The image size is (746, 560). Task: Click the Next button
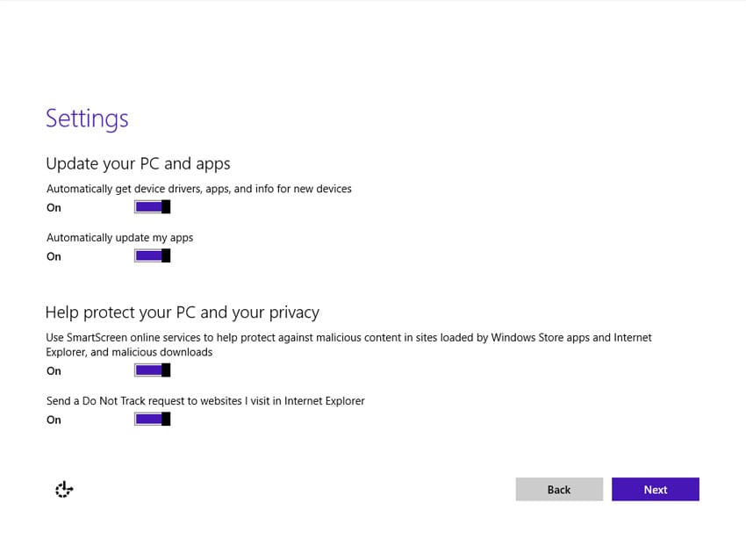tap(655, 490)
